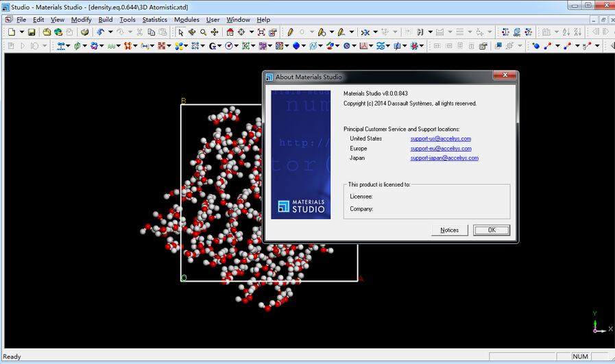615x364 pixels.
Task: Expand the Recenter tool dropdown arrow
Action: click(x=252, y=32)
